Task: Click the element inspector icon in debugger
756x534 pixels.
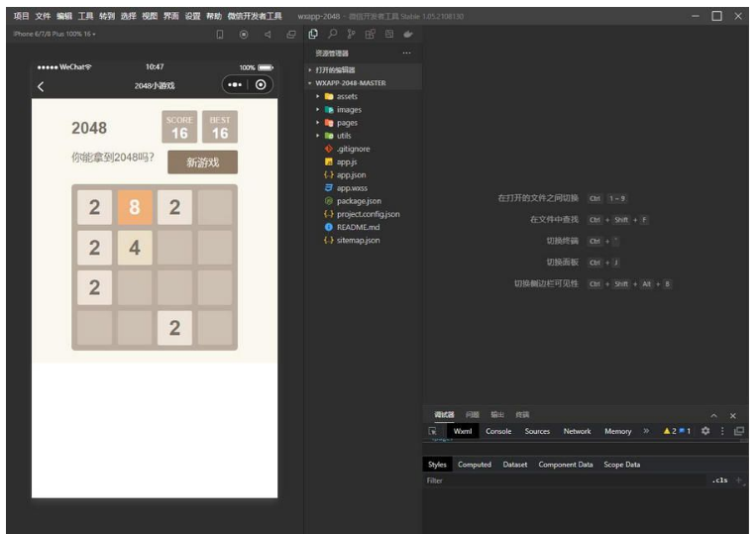Action: 433,431
